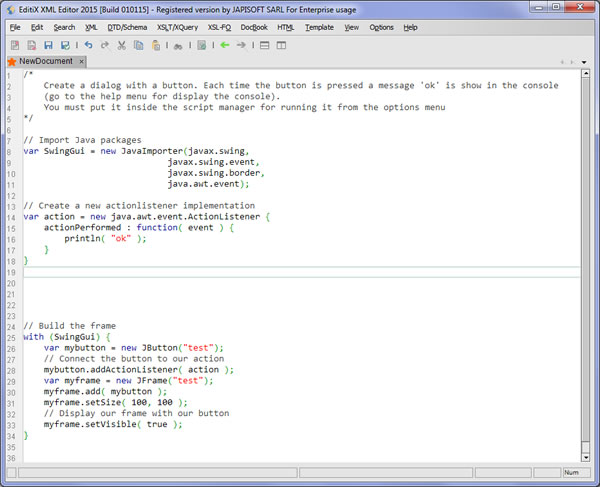Screen dimensions: 600x487
Task: Open the XML menu
Action: pyautogui.click(x=91, y=28)
